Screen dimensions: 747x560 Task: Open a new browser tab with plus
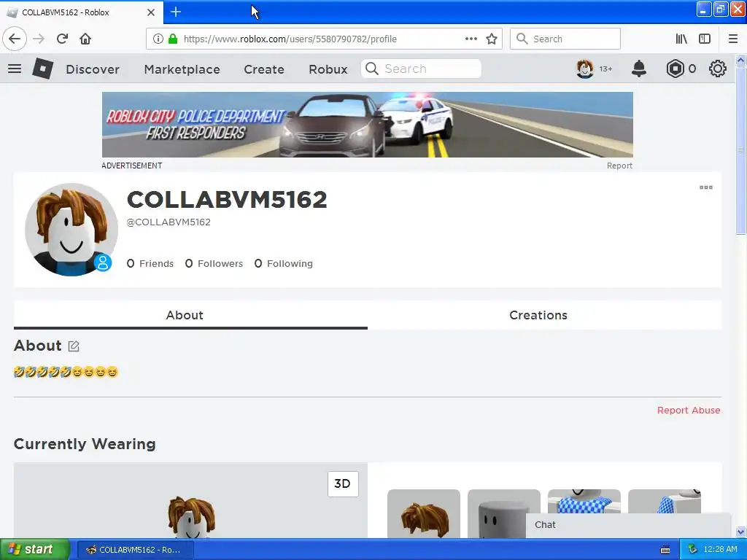176,12
